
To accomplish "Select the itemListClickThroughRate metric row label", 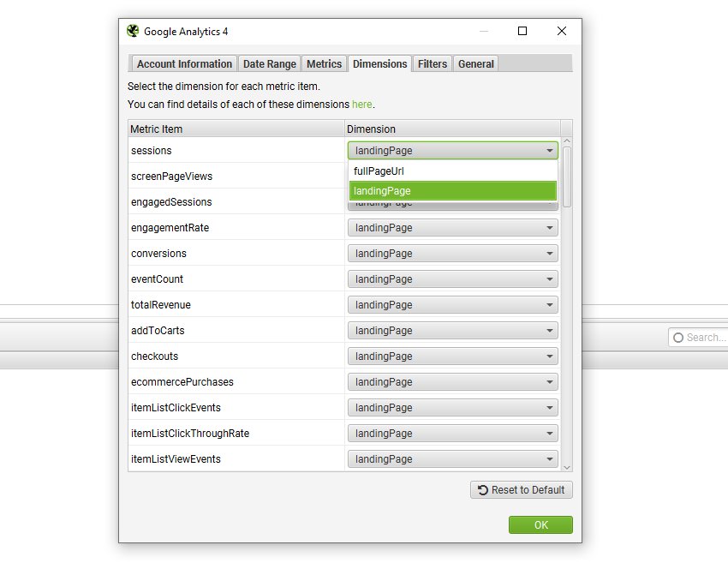I will tap(190, 434).
